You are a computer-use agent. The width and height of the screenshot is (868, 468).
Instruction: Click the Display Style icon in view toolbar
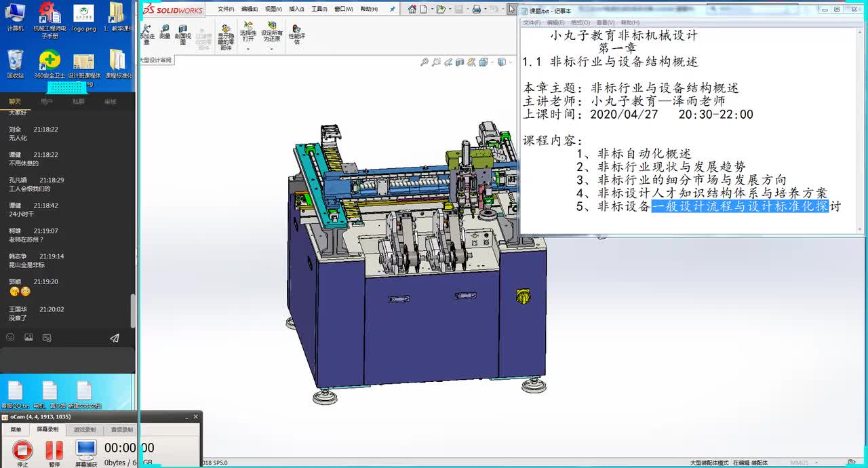click(502, 62)
